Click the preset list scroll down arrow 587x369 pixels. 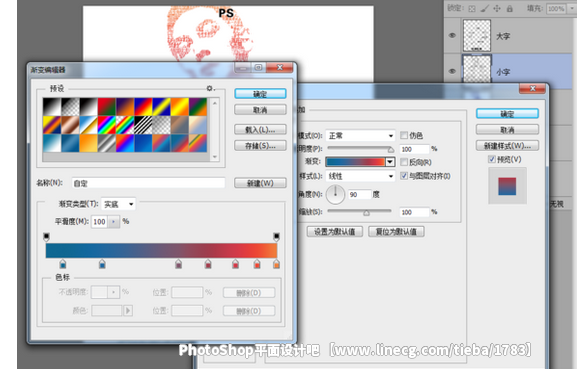coord(215,157)
